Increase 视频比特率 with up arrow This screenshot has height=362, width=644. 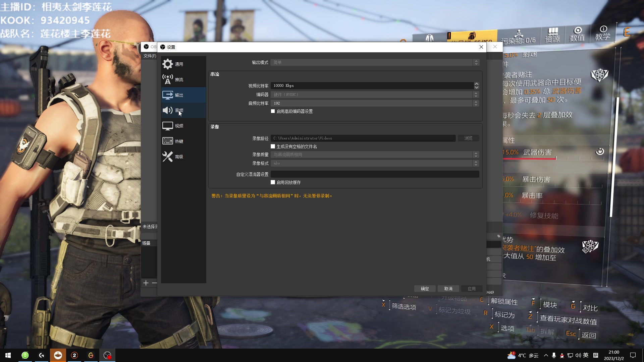click(x=476, y=84)
